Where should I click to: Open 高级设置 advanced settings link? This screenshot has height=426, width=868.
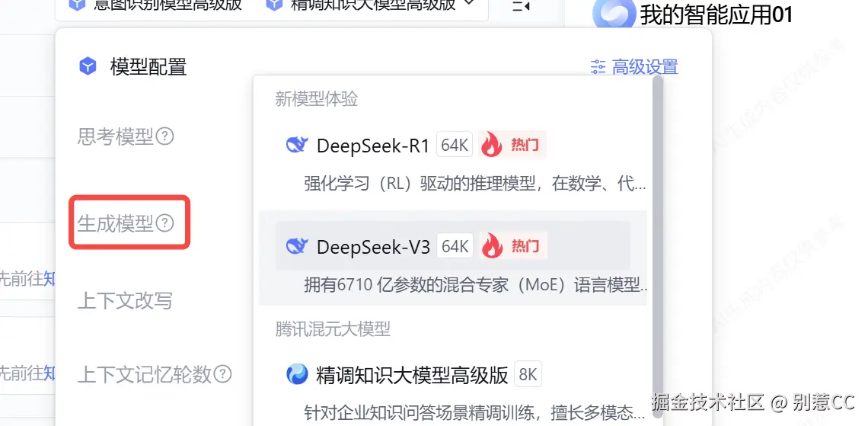634,67
